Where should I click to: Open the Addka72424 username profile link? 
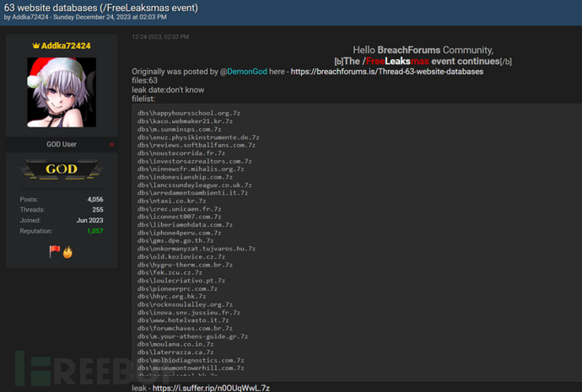[67, 46]
